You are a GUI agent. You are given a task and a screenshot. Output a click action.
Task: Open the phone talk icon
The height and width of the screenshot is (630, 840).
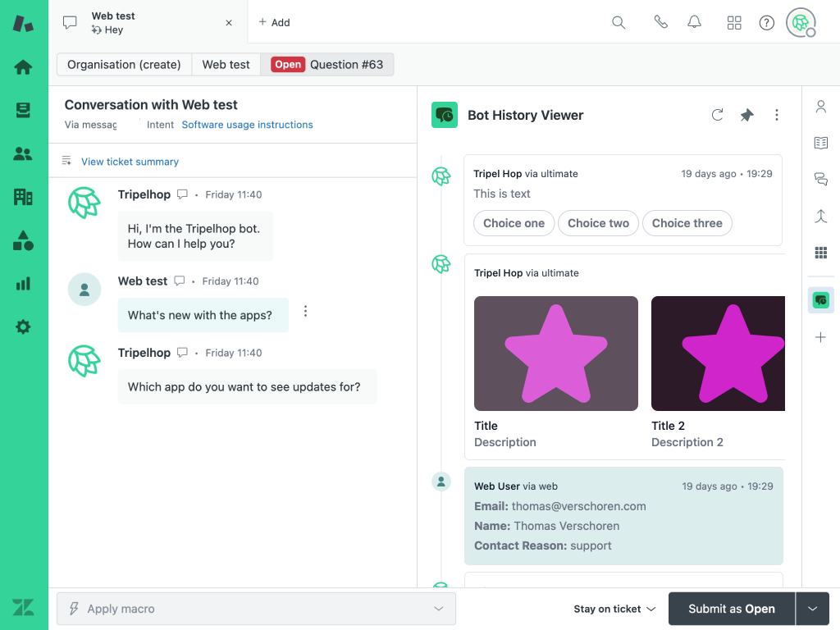660,22
